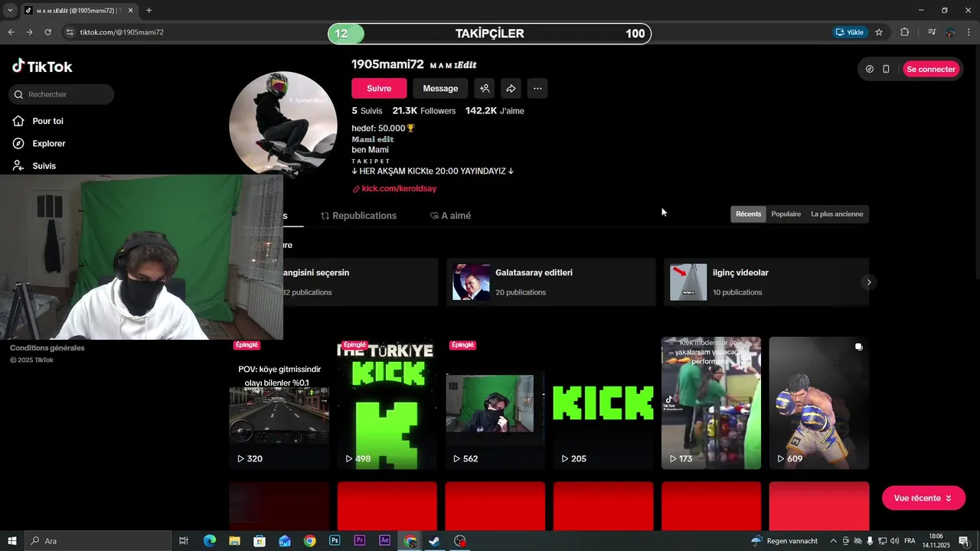This screenshot has height=551, width=980.
Task: Open Chrome media controls icon
Action: [932, 32]
